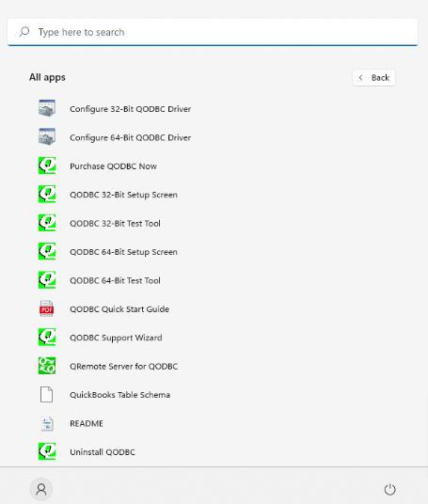Click the Purchase QODBC Now icon

(x=47, y=165)
